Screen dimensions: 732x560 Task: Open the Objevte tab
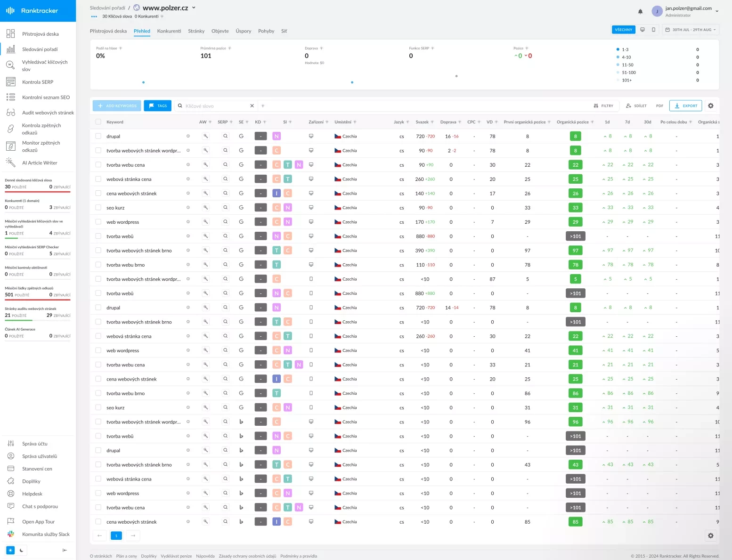(x=220, y=31)
